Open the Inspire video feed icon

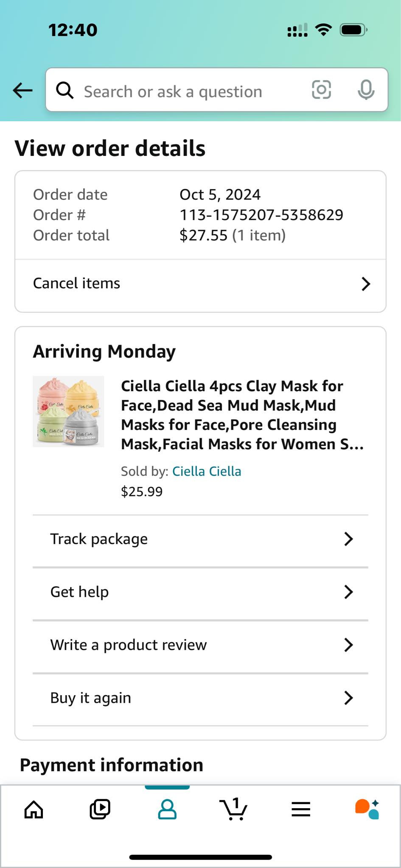[100, 810]
